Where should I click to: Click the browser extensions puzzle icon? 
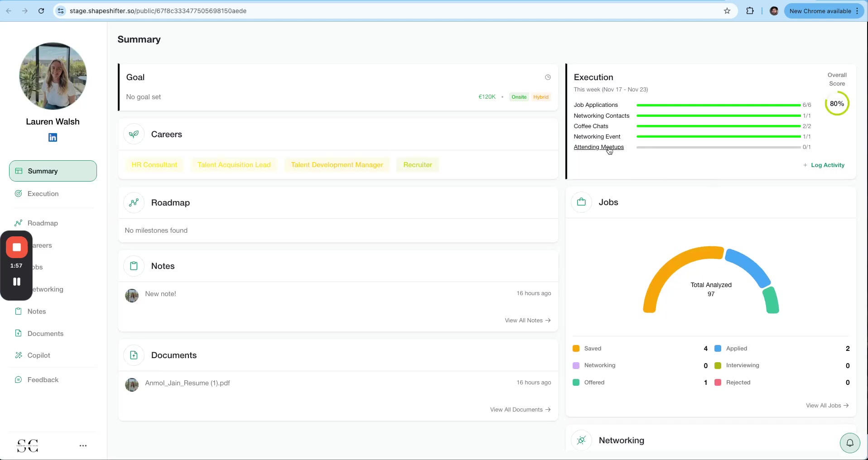750,10
